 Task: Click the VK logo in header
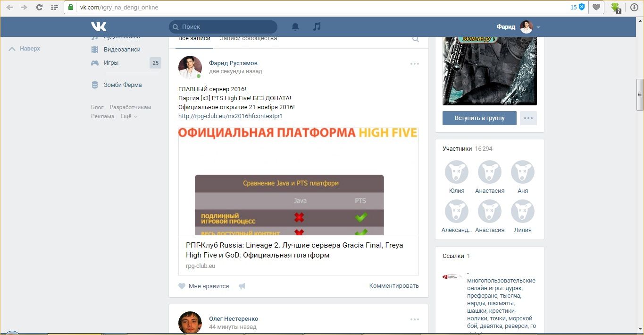(99, 26)
